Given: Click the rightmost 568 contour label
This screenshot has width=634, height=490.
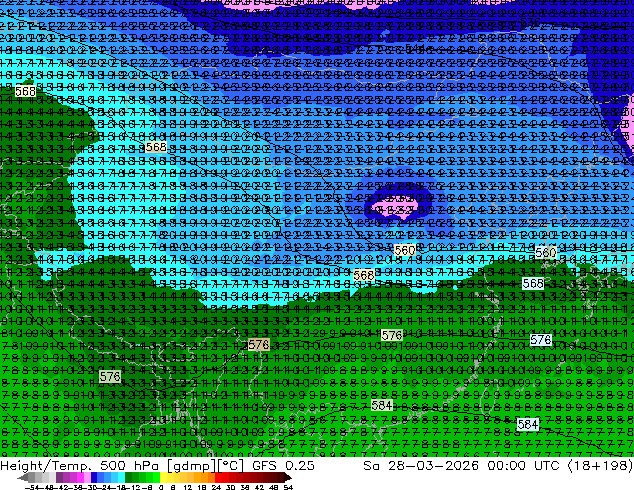Looking at the screenshot, I should [x=533, y=283].
